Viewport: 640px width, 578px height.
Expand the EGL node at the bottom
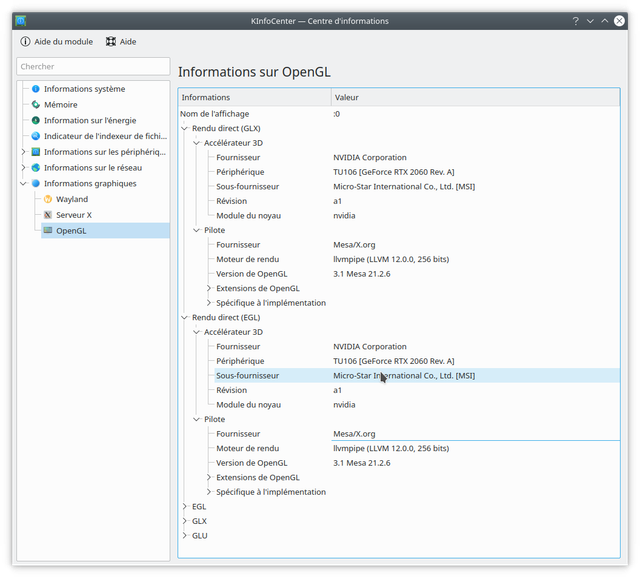184,507
